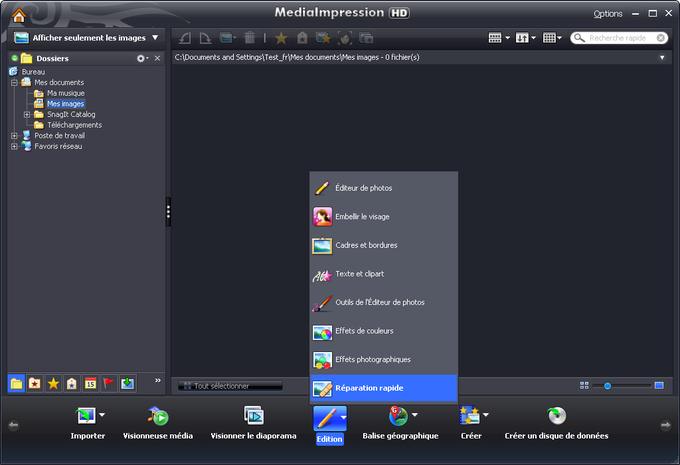Choose Effets photographiques
Screen dimensions: 680x465
tap(384, 360)
